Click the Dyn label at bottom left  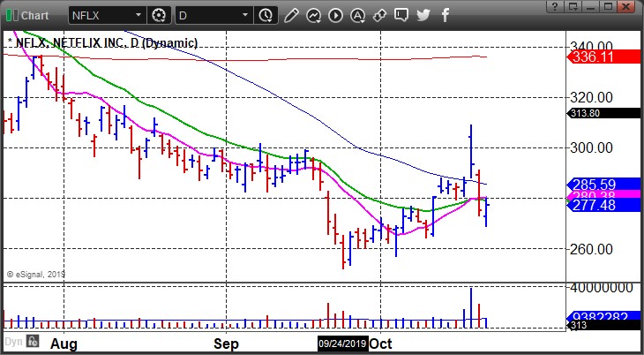pyautogui.click(x=13, y=342)
